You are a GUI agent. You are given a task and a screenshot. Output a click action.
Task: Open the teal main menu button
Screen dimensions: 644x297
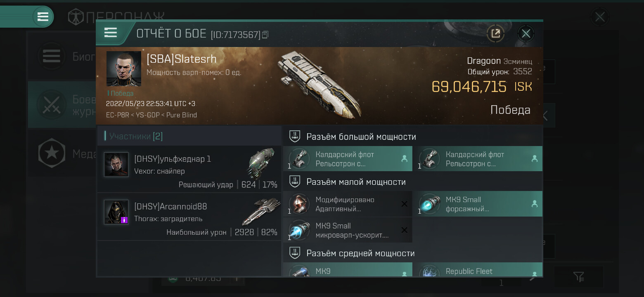coord(43,17)
